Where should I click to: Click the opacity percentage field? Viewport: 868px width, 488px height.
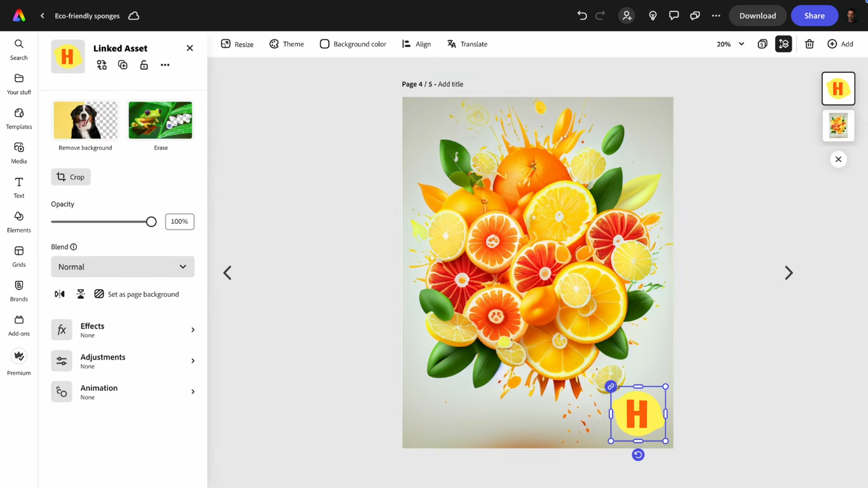pyautogui.click(x=180, y=222)
